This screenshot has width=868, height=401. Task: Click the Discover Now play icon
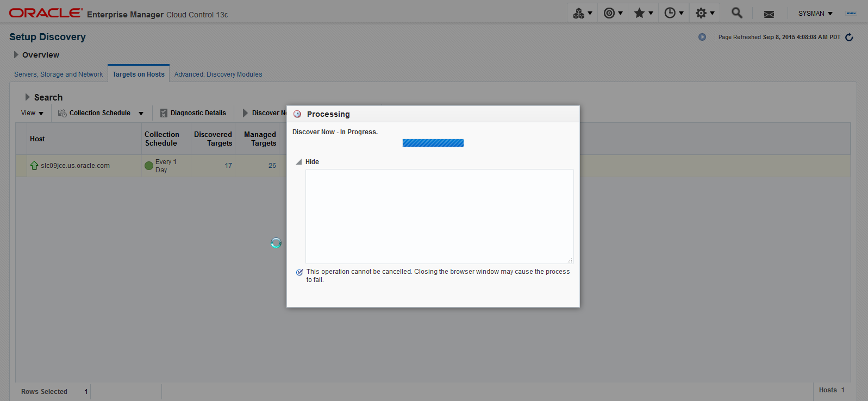coord(245,113)
